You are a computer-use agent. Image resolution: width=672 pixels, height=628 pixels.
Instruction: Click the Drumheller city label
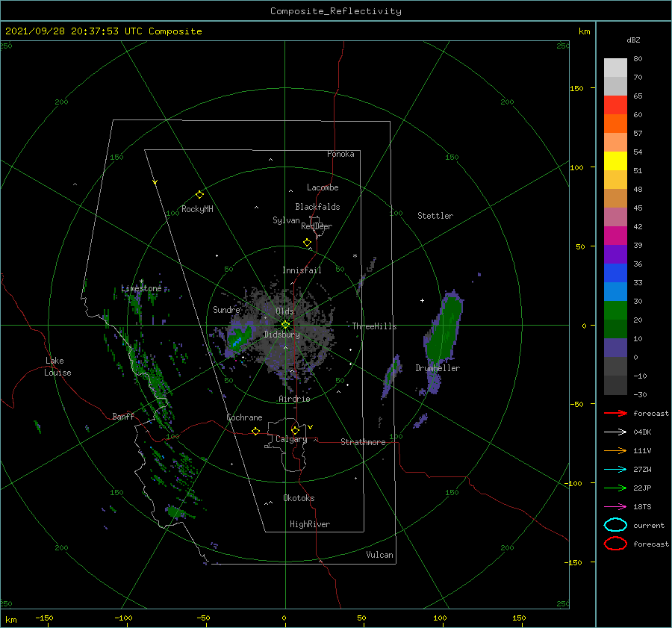pyautogui.click(x=438, y=368)
